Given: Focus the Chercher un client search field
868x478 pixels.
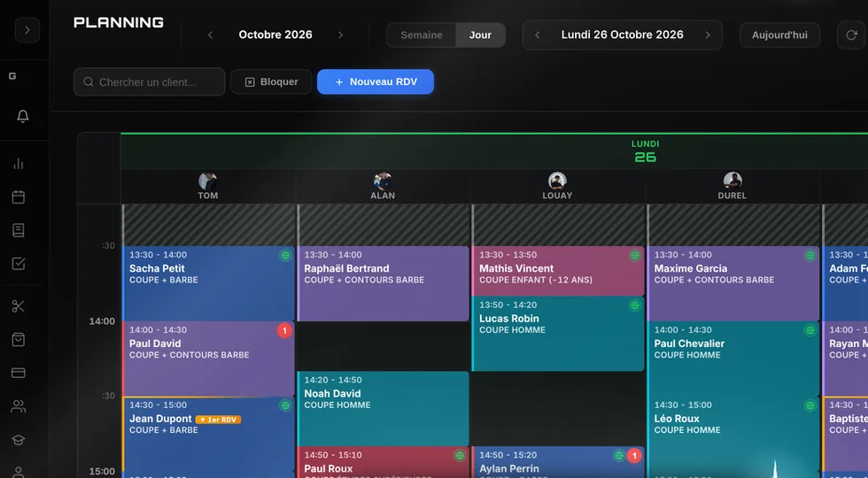Looking at the screenshot, I should (149, 81).
